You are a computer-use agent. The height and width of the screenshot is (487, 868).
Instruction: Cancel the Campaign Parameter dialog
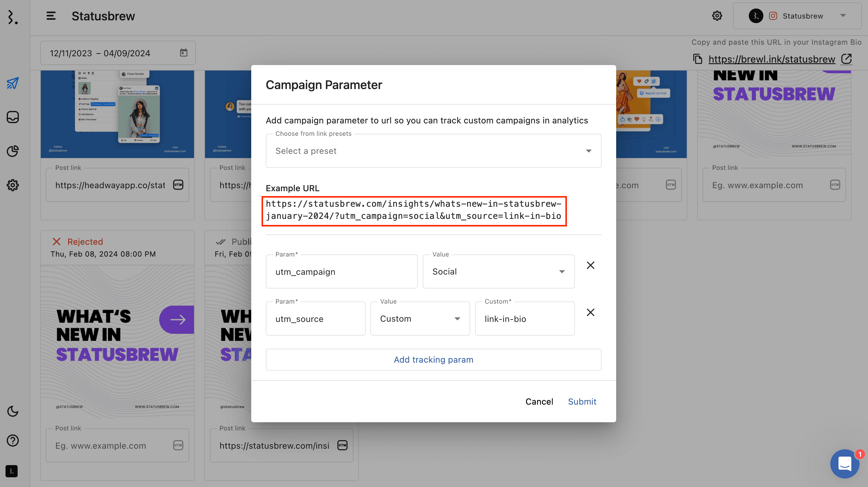point(539,402)
